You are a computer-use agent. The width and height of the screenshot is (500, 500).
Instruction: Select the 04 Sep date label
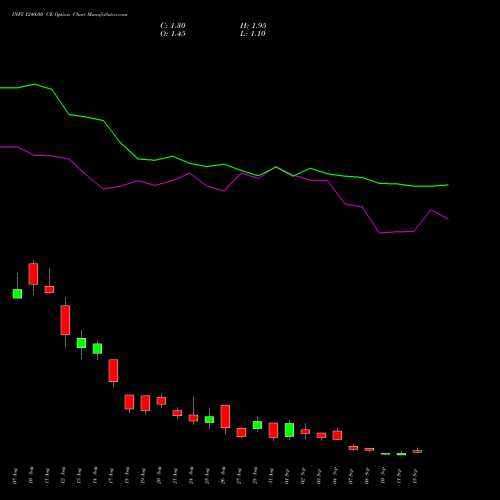335,476
